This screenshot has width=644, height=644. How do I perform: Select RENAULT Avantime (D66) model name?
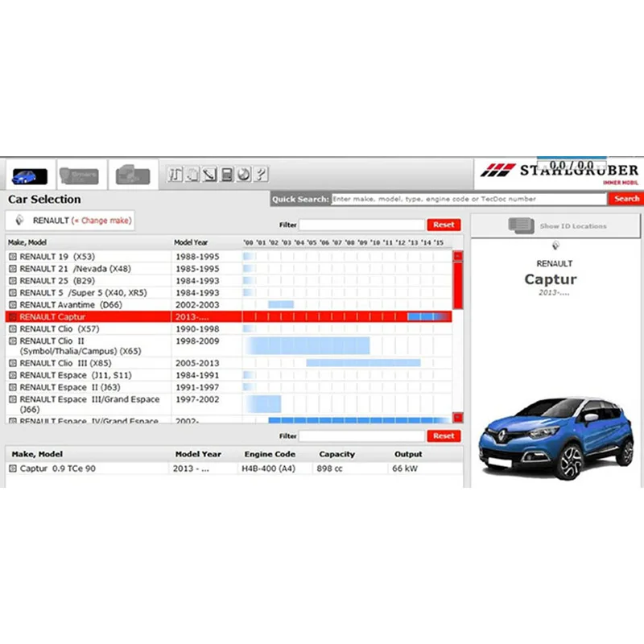point(71,305)
